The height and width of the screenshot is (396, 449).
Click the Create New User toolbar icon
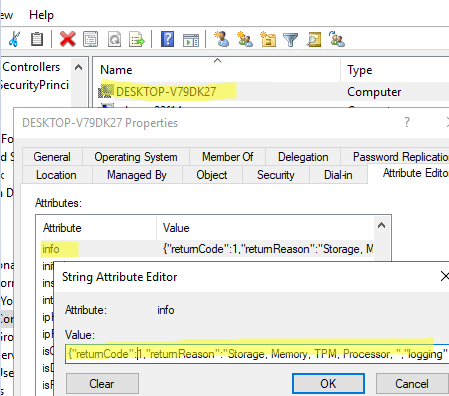click(221, 39)
